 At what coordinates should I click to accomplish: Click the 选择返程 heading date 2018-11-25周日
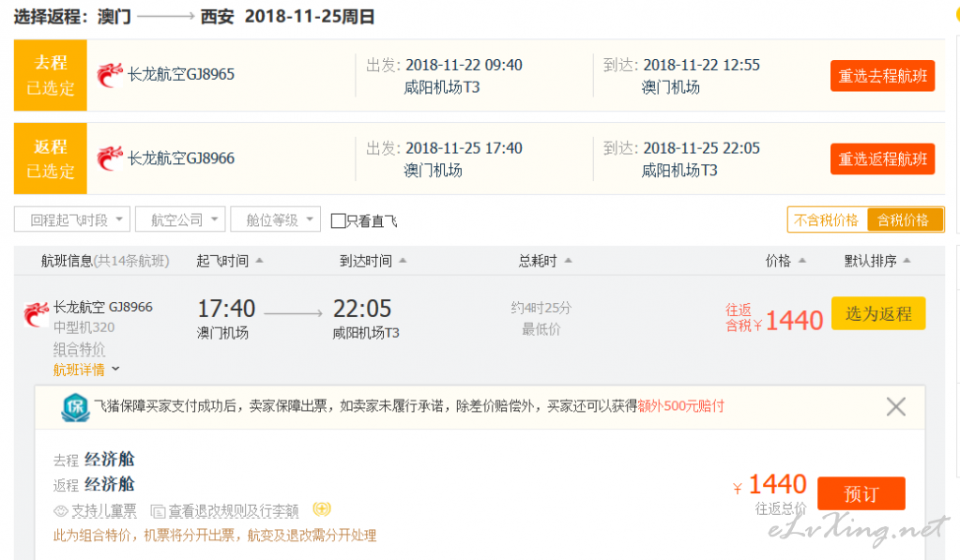click(309, 17)
